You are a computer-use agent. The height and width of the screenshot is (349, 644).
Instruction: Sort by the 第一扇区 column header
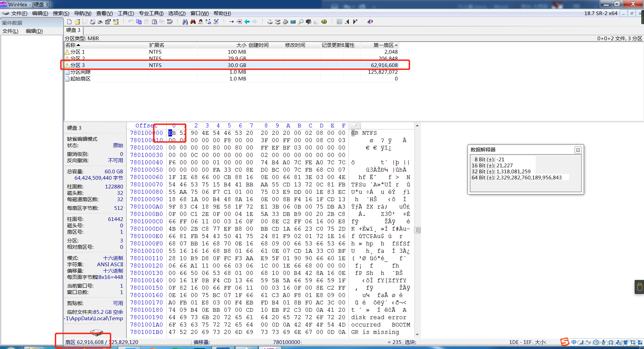pos(380,45)
